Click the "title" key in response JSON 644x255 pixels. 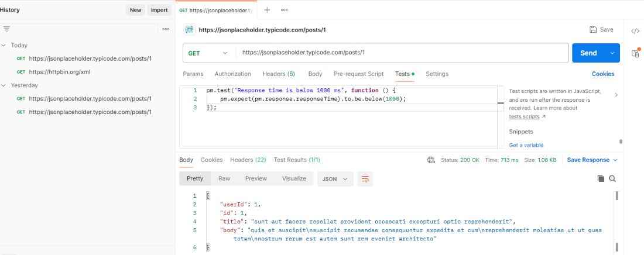(x=233, y=221)
